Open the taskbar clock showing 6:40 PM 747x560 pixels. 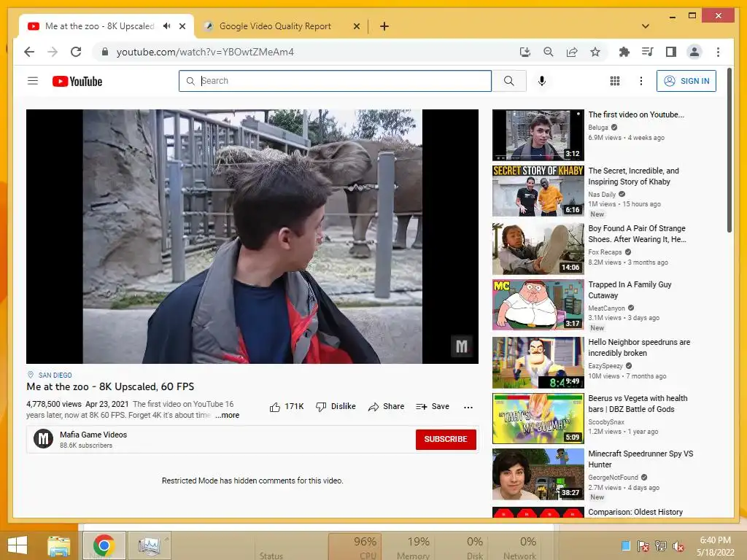(715, 546)
